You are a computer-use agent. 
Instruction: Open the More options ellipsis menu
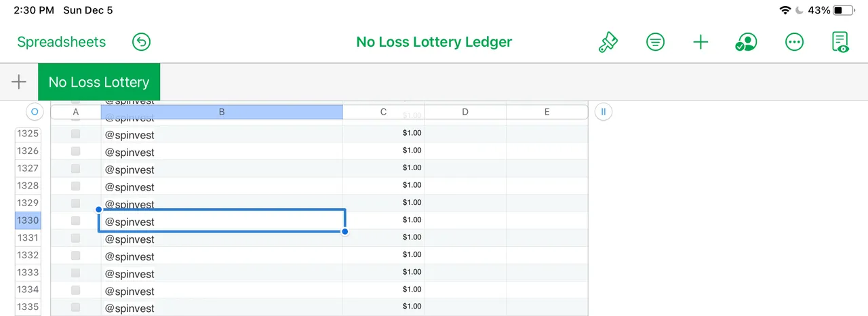click(x=794, y=42)
